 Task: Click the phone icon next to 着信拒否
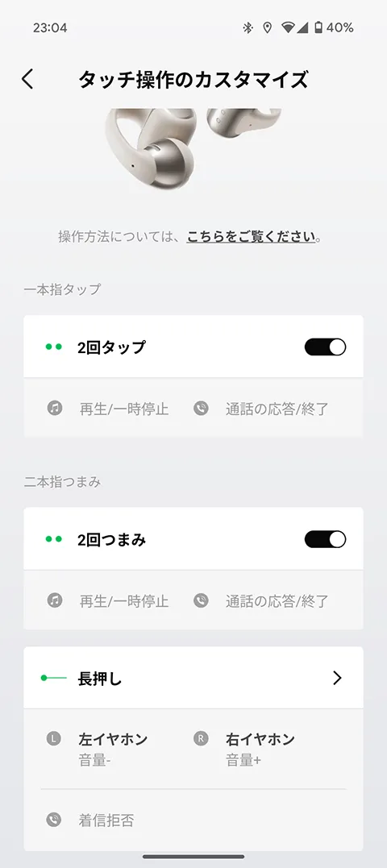(x=54, y=820)
